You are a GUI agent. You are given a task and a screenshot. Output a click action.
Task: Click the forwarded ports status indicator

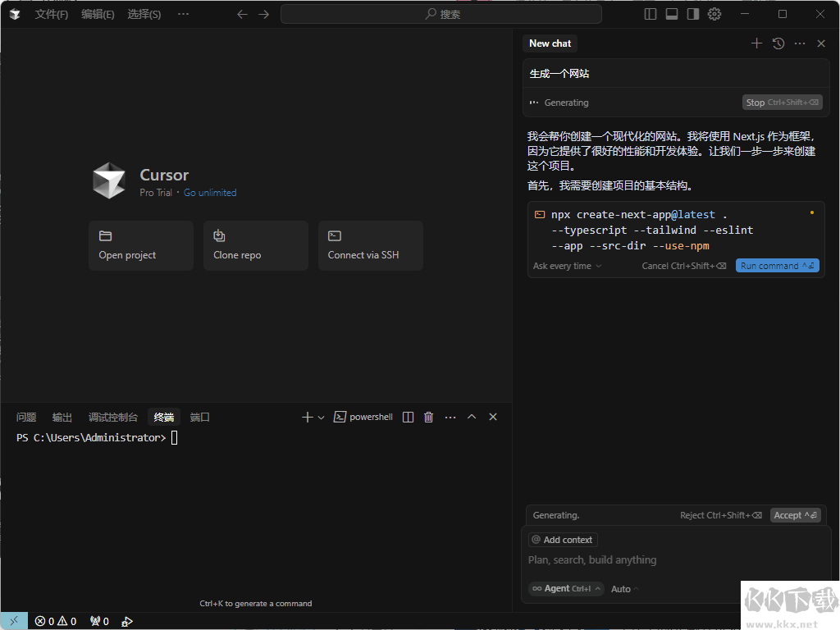click(x=99, y=622)
